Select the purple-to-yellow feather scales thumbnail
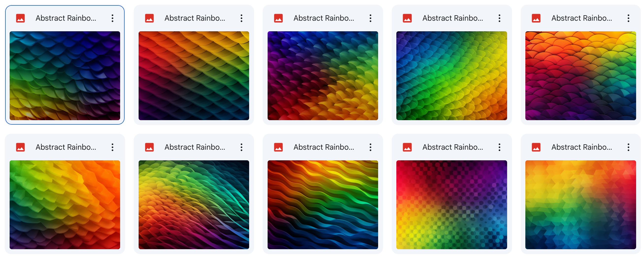The image size is (644, 262). click(x=323, y=76)
